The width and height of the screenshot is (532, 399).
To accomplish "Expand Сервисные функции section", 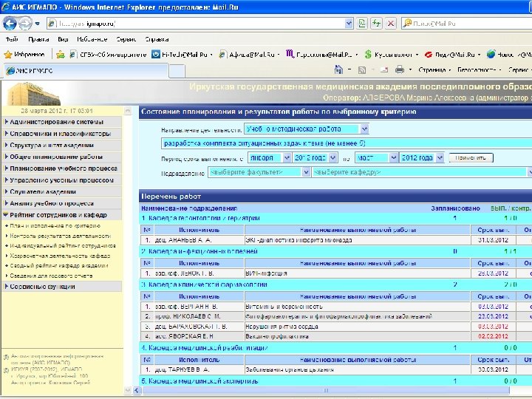I will coord(62,287).
